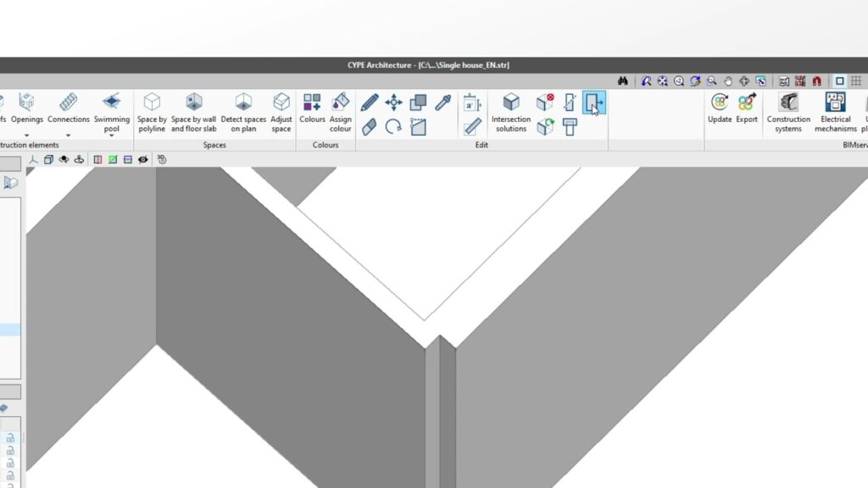This screenshot has height=488, width=868.
Task: Pick the pencil Edit tool
Action: 370,103
